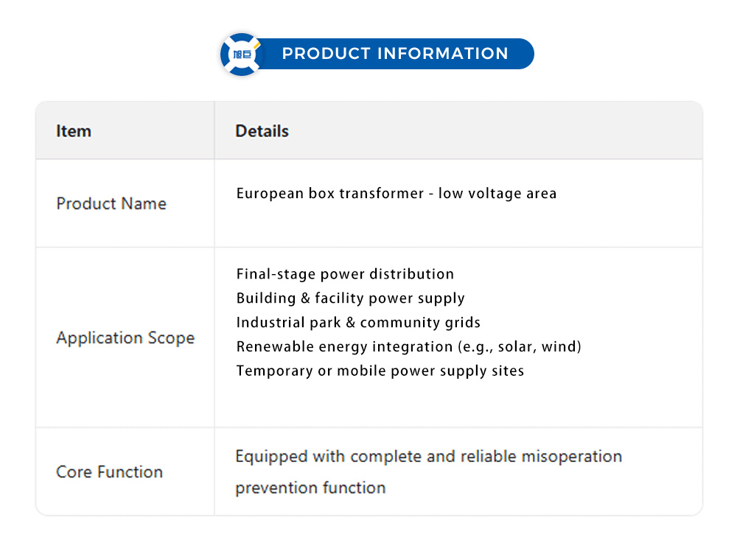Click 'Temporary or mobile power supply sites' line
The width and height of the screenshot is (737, 560).
[380, 371]
